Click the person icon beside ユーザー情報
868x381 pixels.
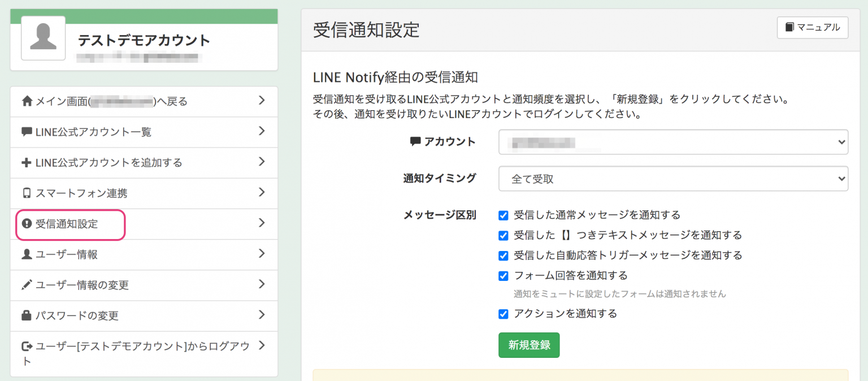point(27,254)
